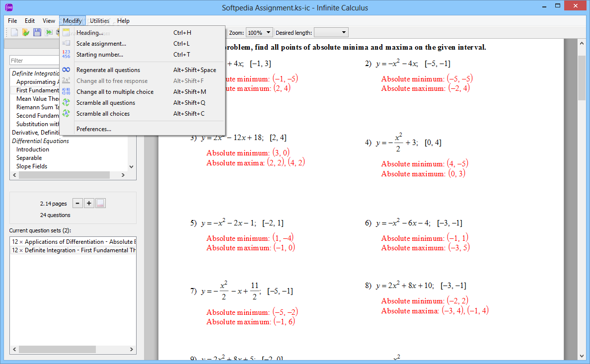The width and height of the screenshot is (590, 364).
Task: Click the document vertical scrollbar thumb
Action: (x=582, y=78)
